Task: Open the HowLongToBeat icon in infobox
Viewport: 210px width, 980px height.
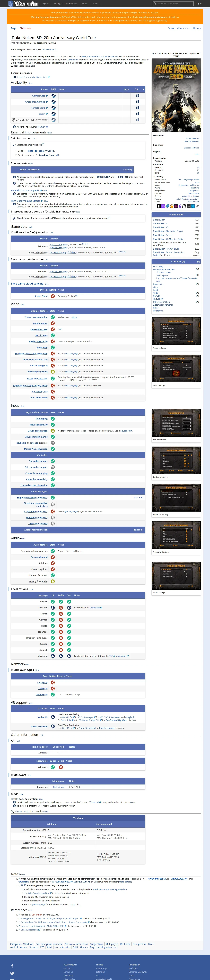Action: point(159,206)
